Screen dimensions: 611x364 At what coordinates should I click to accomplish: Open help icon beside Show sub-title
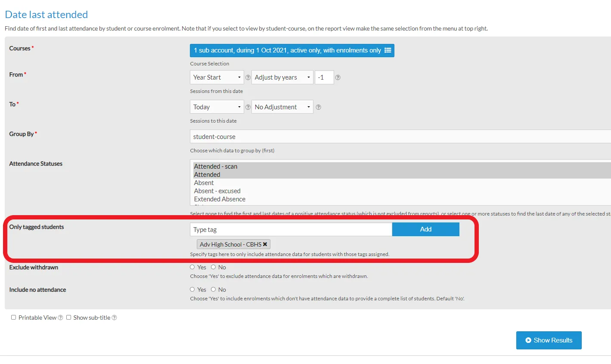[x=114, y=318]
